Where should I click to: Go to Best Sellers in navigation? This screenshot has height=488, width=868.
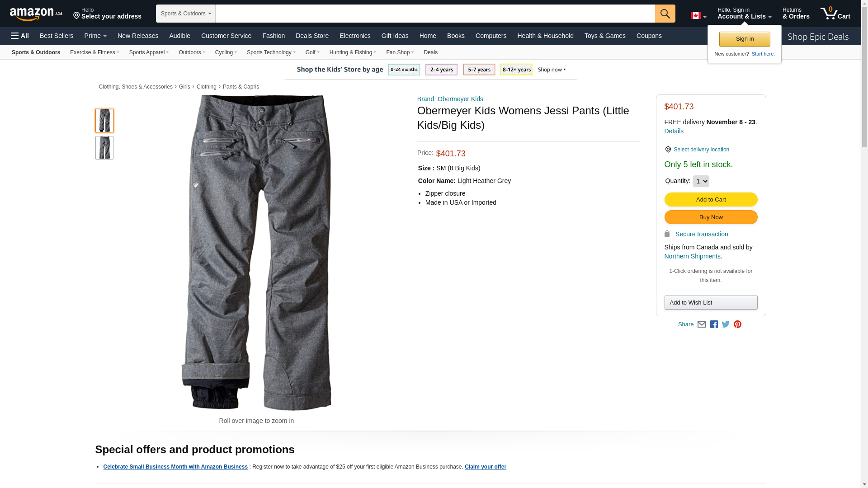click(x=57, y=36)
